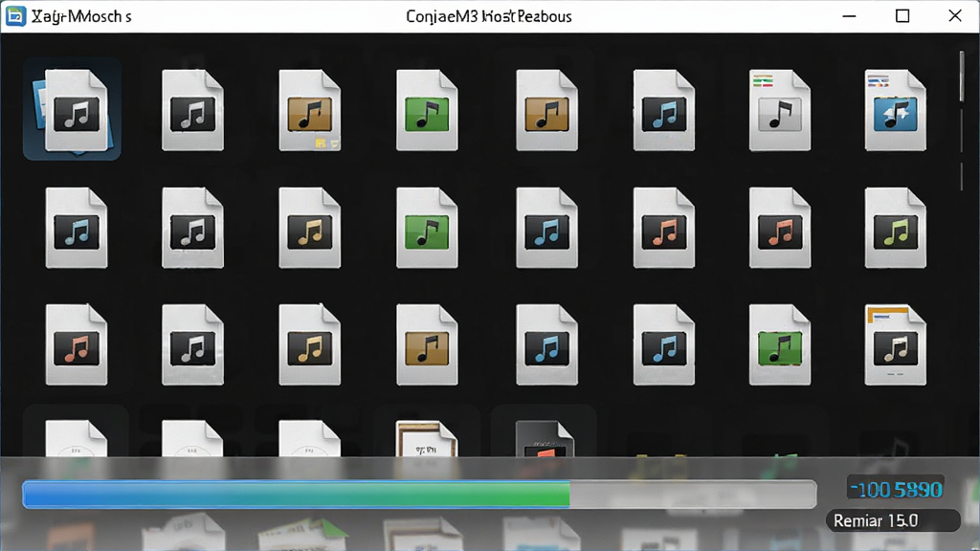The image size is (980, 551).
Task: Open the dark file with the red label in the bottom row
Action: [x=545, y=438]
